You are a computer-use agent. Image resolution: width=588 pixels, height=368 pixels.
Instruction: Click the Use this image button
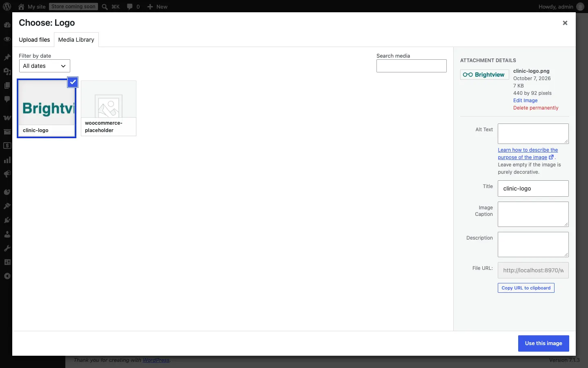[543, 343]
